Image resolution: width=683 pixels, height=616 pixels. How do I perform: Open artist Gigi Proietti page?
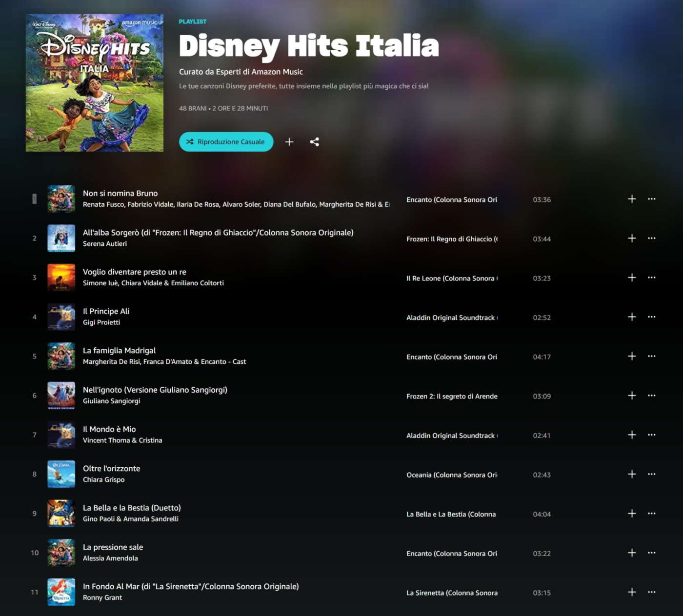(x=101, y=322)
